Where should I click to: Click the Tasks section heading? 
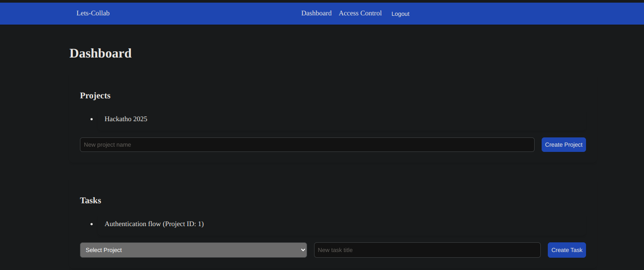[x=90, y=201]
